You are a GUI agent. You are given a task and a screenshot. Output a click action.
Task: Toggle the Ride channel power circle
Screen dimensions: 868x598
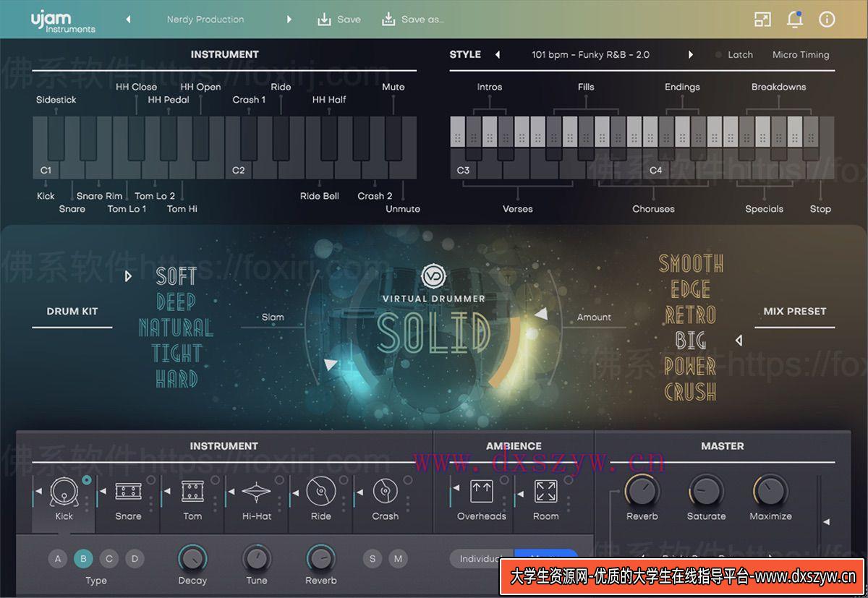344,480
